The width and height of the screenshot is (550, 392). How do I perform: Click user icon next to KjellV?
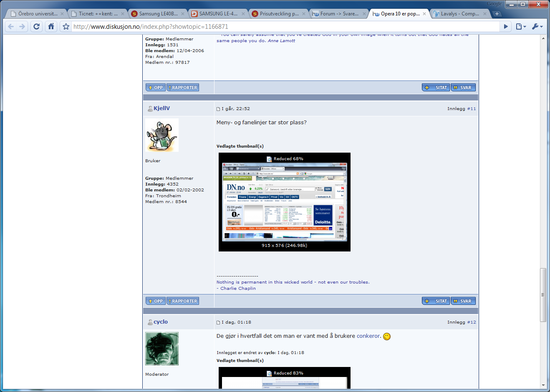[x=150, y=109]
